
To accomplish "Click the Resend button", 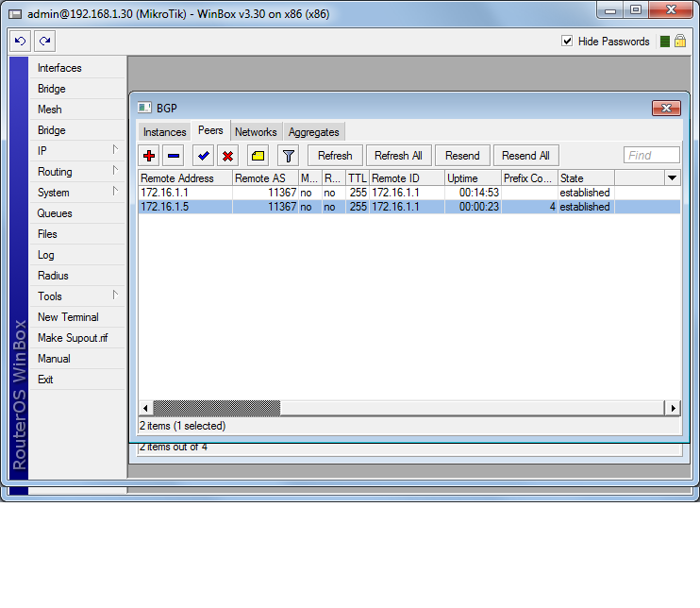I will 462,156.
